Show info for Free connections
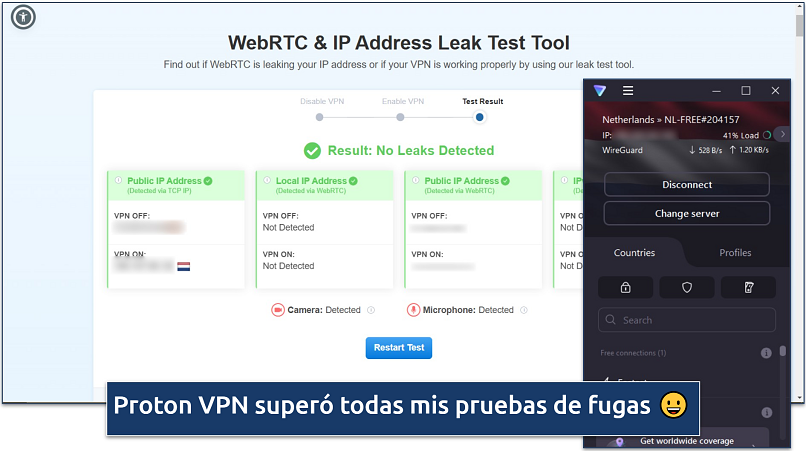This screenshot has height=451, width=806. pyautogui.click(x=766, y=353)
